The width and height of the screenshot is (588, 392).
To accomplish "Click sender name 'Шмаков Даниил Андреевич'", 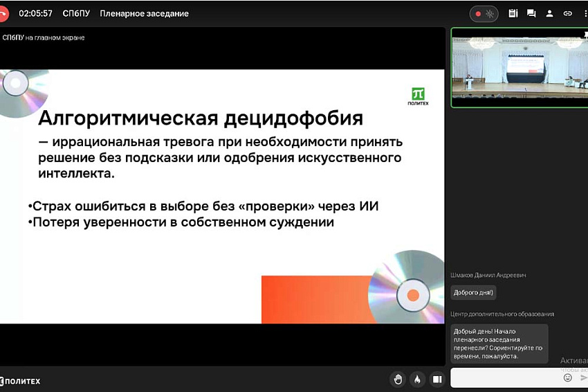I will 488,275.
